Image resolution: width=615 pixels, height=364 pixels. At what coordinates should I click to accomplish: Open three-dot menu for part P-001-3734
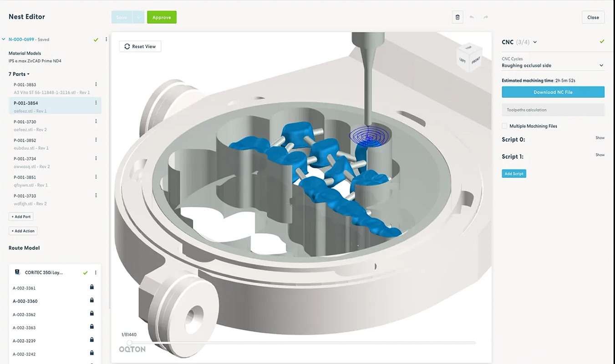click(96, 158)
